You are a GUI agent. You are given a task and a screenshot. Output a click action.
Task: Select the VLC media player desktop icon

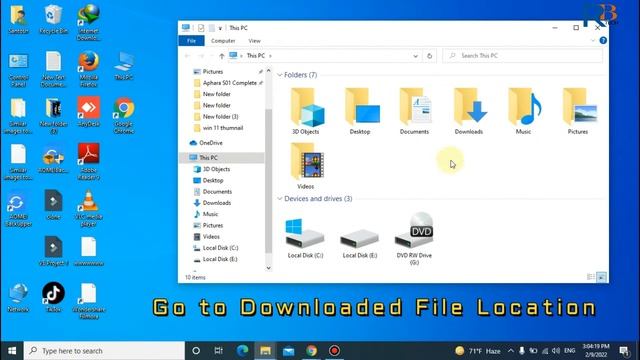coord(89,208)
